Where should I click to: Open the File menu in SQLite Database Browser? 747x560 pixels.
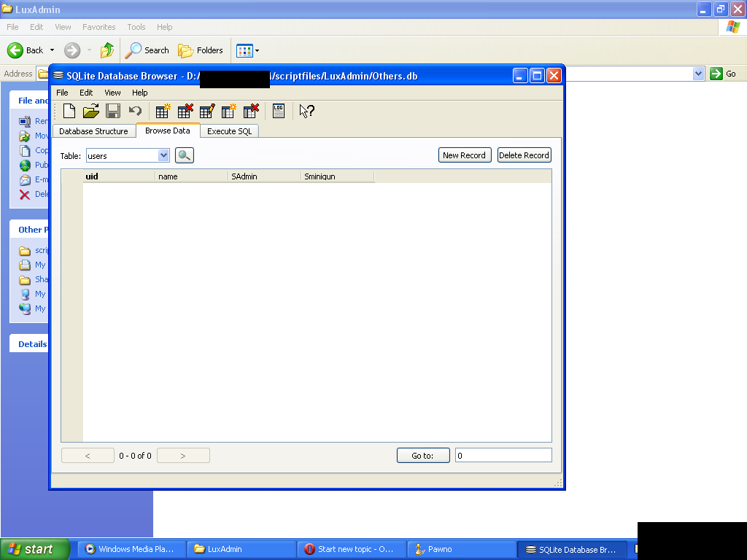coord(63,93)
